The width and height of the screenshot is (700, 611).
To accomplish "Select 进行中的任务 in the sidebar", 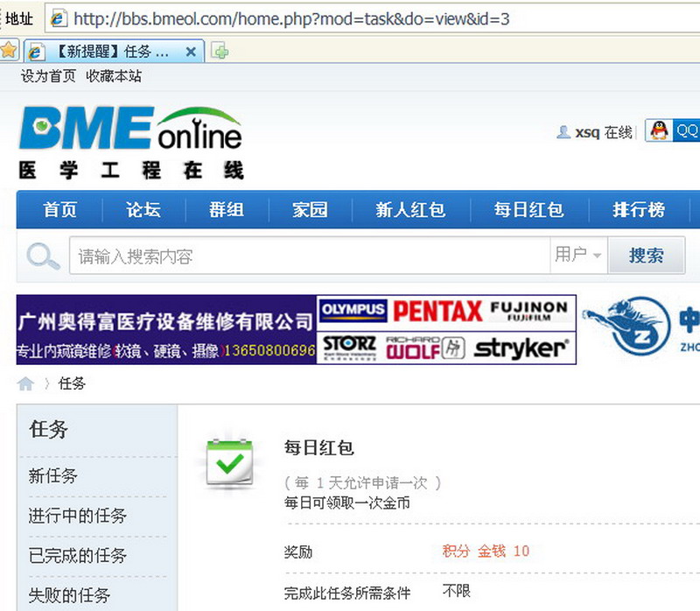I will click(x=77, y=516).
